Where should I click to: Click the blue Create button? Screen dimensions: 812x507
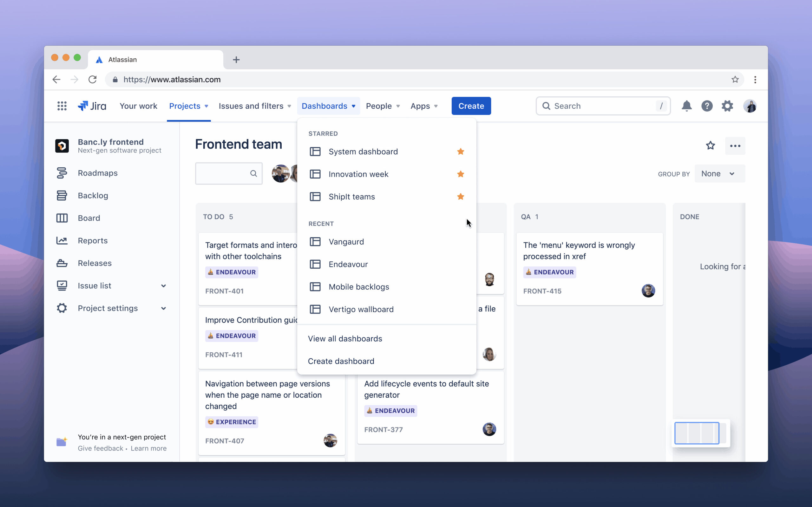(471, 106)
